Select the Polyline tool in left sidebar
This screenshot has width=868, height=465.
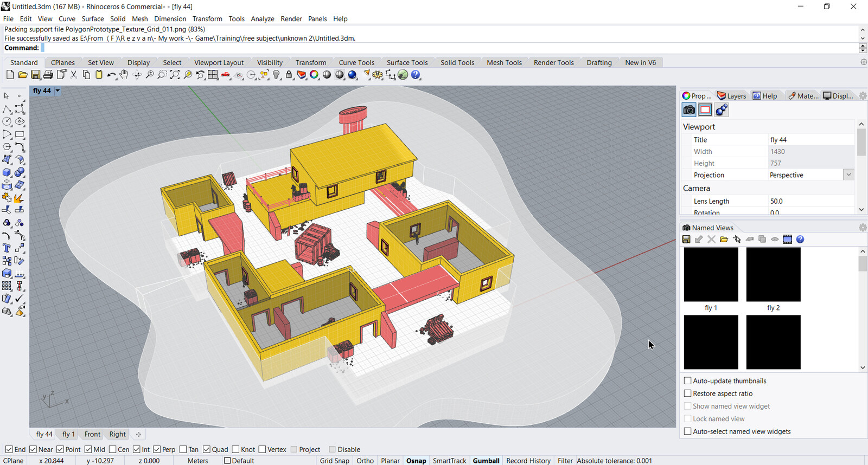[7, 109]
